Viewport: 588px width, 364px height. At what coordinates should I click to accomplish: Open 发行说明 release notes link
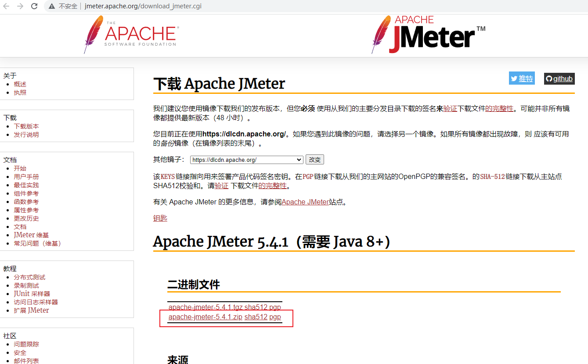26,135
